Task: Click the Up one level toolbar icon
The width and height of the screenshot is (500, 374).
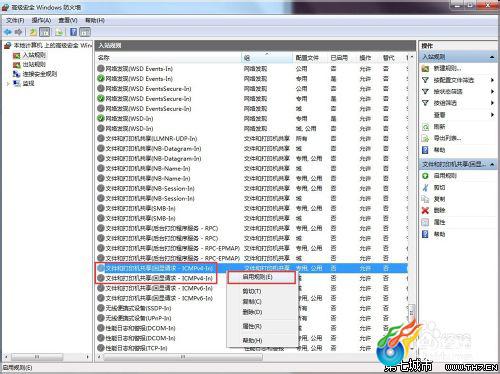Action: [33, 32]
